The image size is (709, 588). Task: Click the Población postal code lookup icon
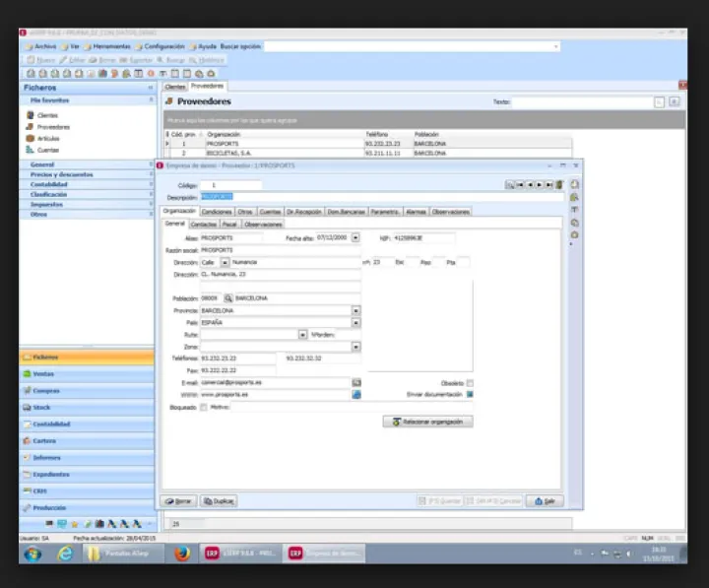coord(228,298)
